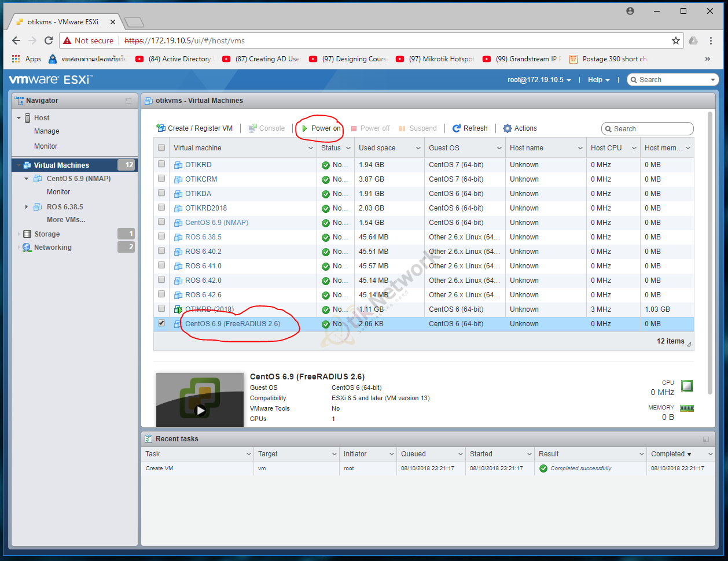Select Manage under Host
The image size is (728, 561).
point(47,131)
